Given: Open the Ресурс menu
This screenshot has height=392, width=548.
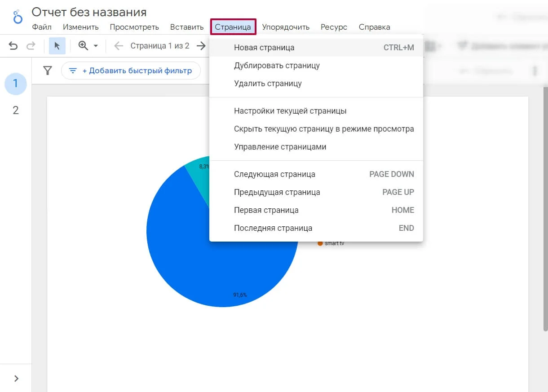Looking at the screenshot, I should pyautogui.click(x=334, y=27).
